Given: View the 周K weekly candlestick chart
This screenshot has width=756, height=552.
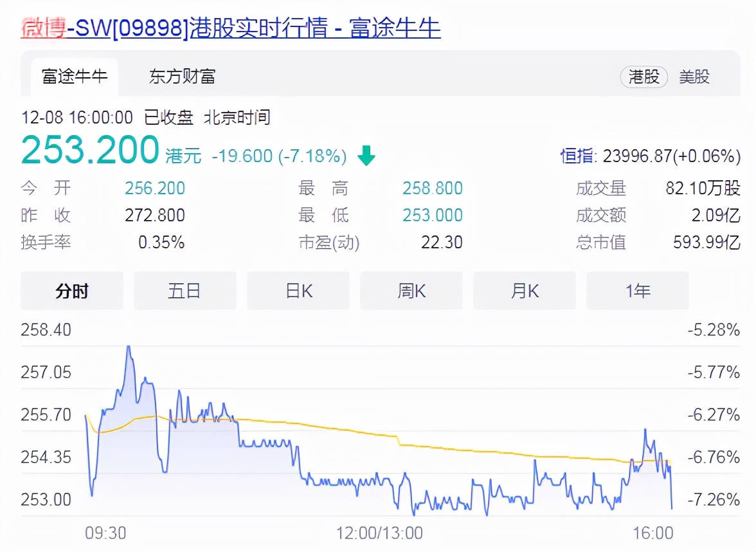Looking at the screenshot, I should click(411, 291).
